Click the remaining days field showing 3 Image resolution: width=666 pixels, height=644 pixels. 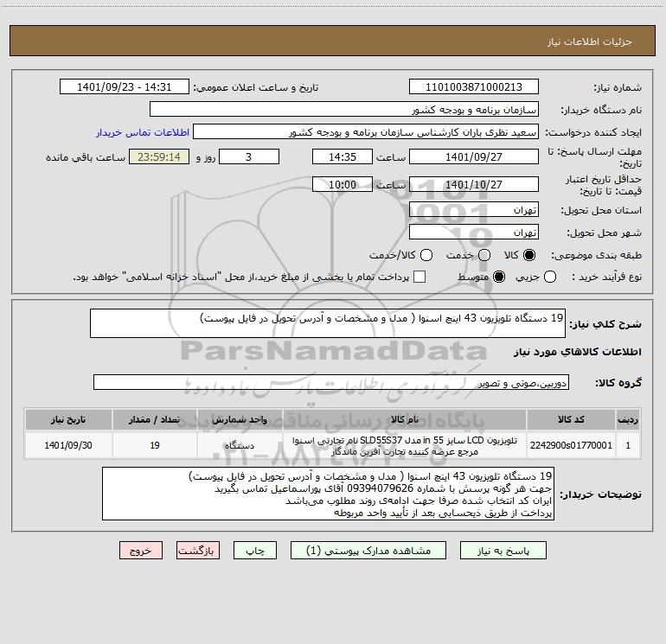tap(249, 156)
